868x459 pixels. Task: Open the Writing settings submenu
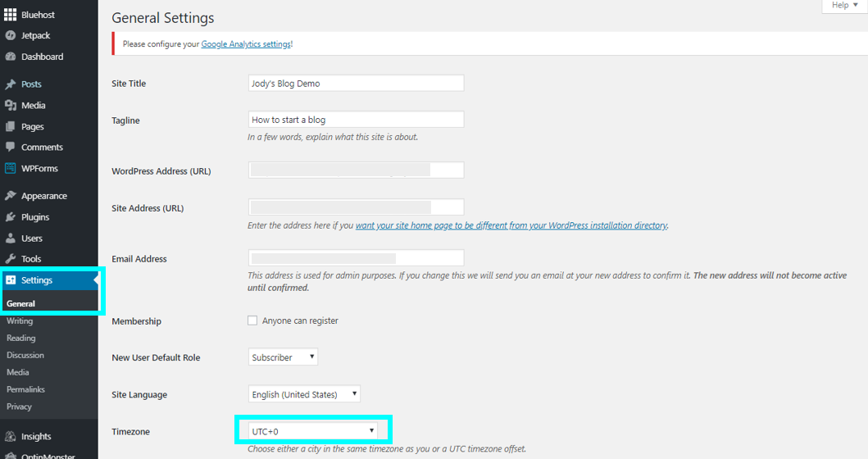click(x=20, y=320)
